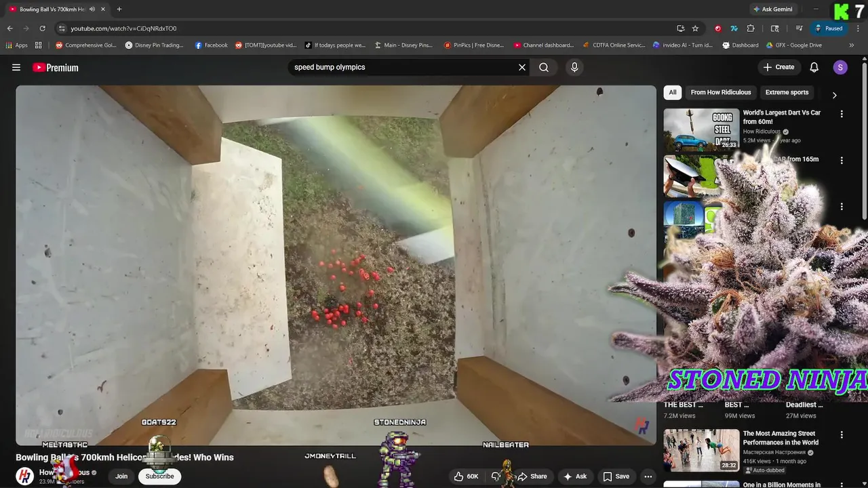Click the address bar URL
Screen dimensions: 868x488
[x=123, y=28]
